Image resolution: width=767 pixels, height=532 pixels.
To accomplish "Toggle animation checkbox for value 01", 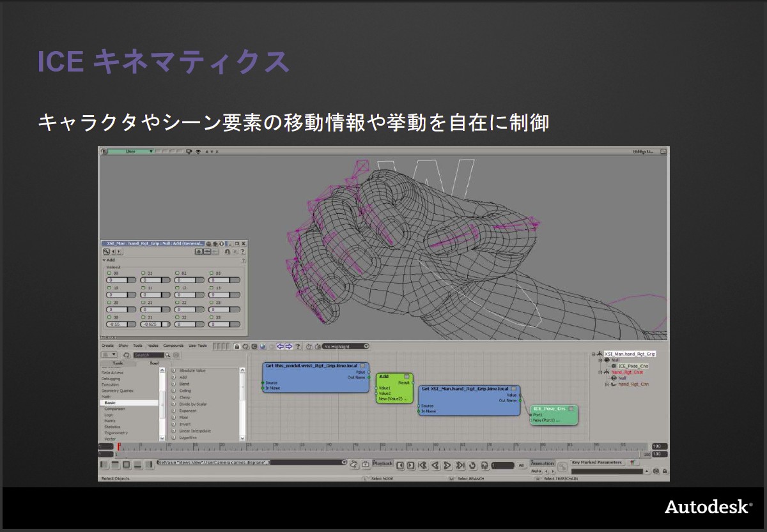I will [x=143, y=273].
